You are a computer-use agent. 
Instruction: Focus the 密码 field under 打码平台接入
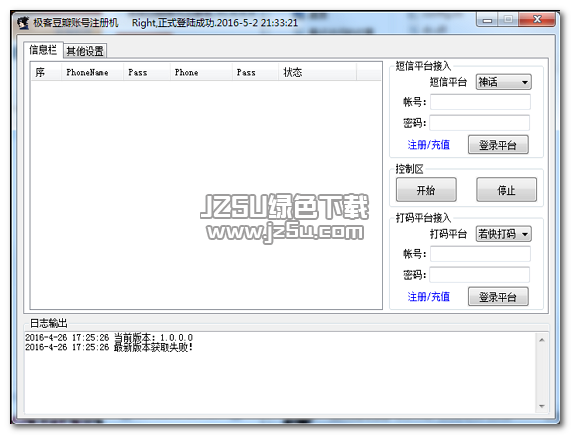[x=480, y=274]
